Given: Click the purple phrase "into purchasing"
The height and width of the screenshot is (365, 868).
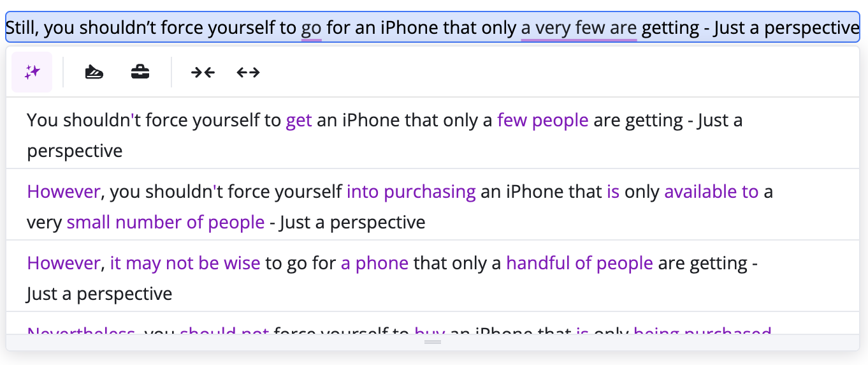Looking at the screenshot, I should pyautogui.click(x=411, y=192).
